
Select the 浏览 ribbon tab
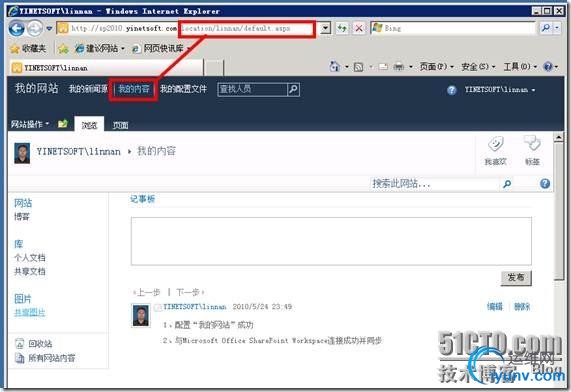point(89,125)
